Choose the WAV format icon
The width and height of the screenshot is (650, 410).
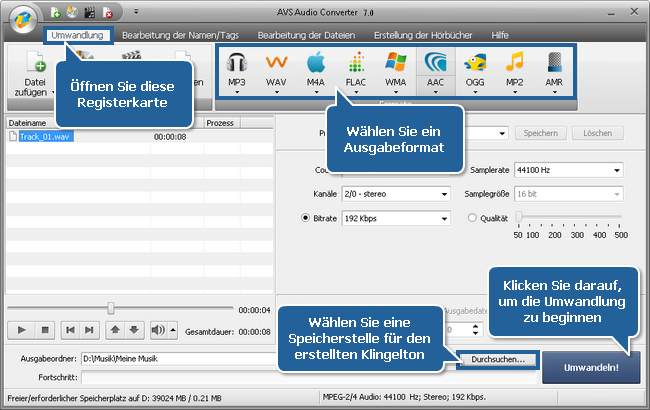tap(276, 68)
